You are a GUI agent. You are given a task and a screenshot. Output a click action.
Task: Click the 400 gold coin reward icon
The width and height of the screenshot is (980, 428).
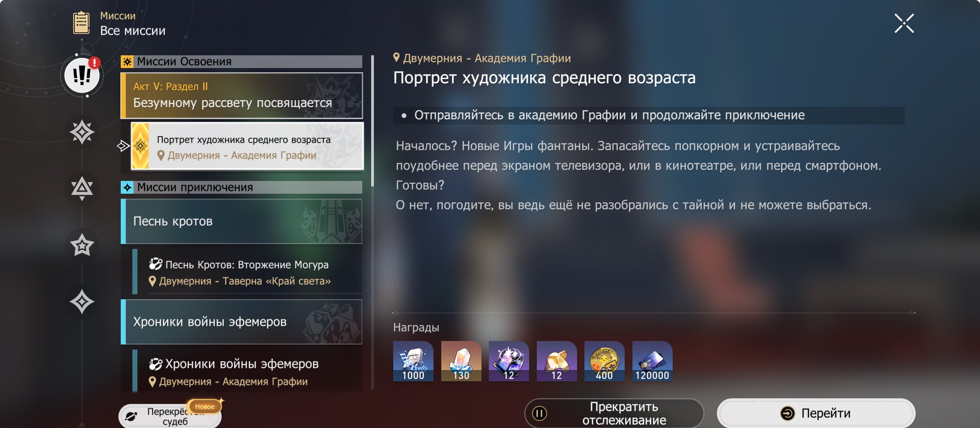pos(604,361)
